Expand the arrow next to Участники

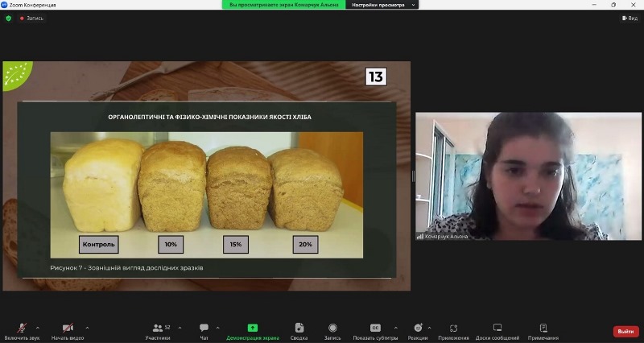[179, 328]
